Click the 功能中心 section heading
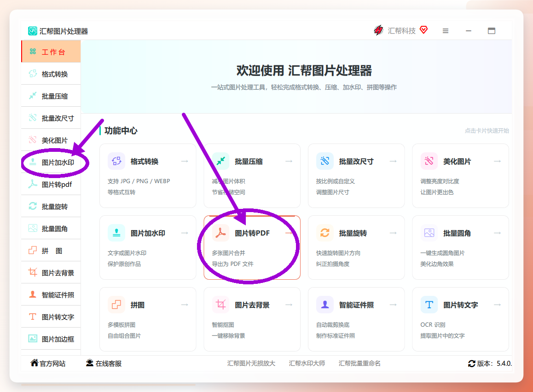 click(121, 131)
